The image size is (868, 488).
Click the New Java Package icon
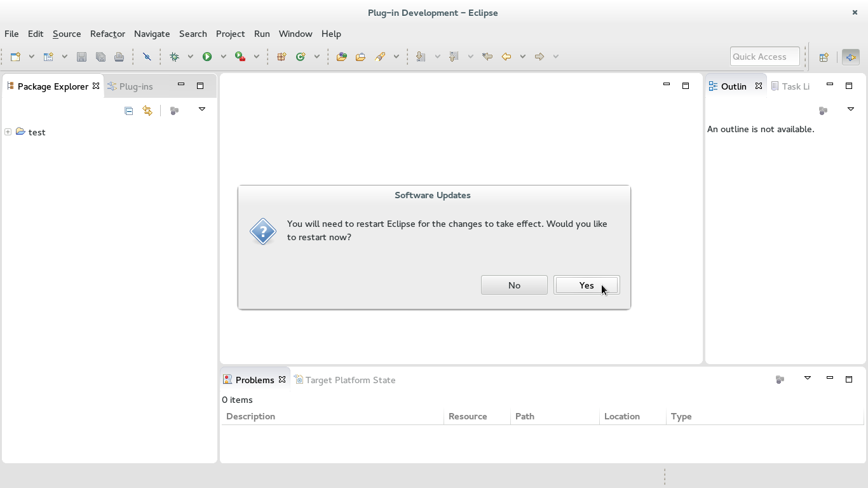click(281, 57)
